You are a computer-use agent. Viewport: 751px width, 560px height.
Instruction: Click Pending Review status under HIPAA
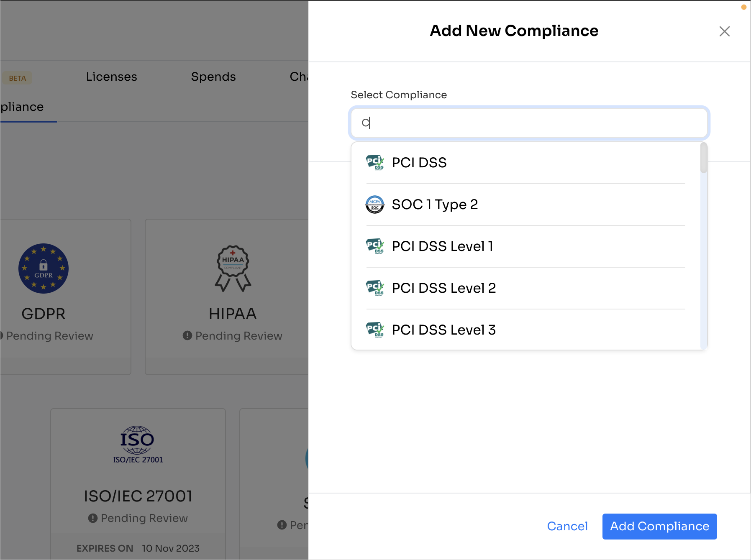(239, 336)
